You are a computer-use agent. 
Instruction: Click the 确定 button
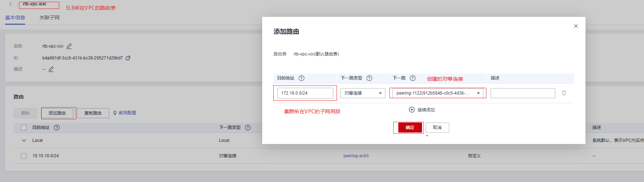coord(410,128)
